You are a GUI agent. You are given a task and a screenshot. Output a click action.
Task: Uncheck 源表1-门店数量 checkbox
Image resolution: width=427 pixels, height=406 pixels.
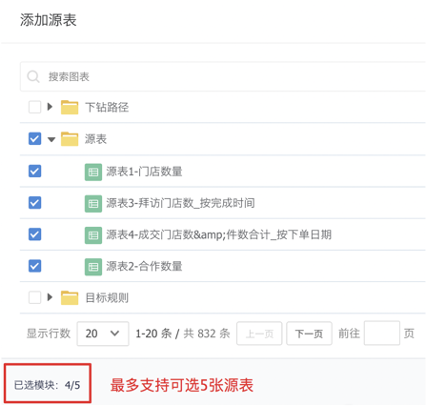pos(35,171)
